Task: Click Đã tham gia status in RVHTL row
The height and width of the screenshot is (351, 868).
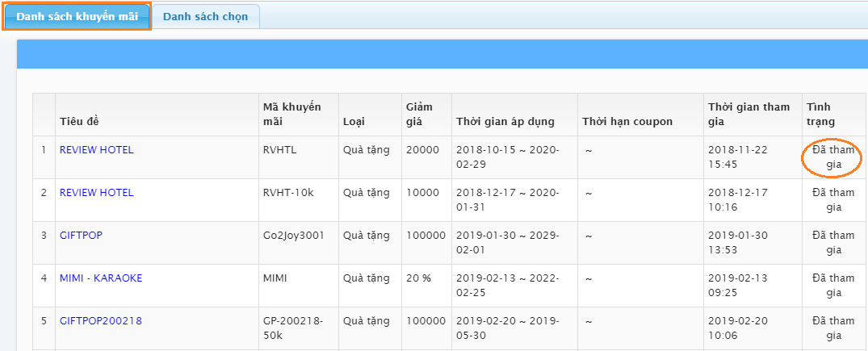Action: [833, 157]
